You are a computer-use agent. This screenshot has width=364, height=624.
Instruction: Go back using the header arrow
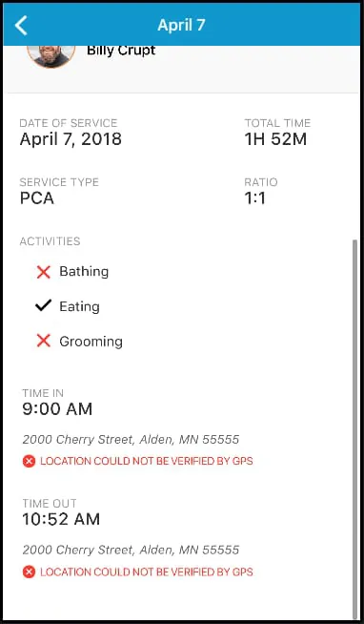click(22, 26)
